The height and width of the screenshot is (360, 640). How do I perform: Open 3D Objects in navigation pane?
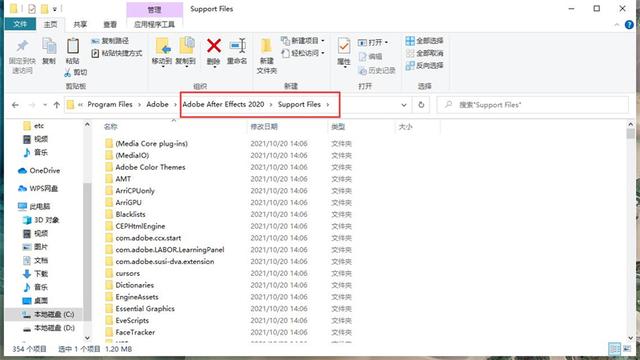[x=41, y=220]
